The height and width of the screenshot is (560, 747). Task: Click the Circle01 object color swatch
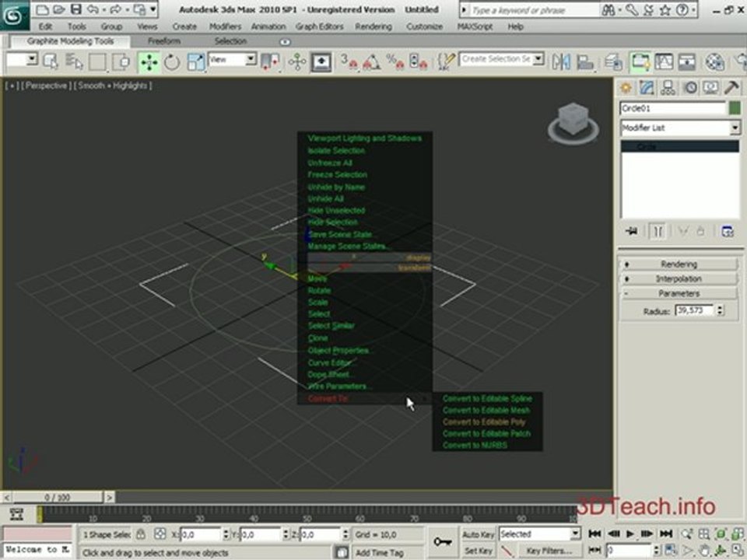[x=735, y=109]
